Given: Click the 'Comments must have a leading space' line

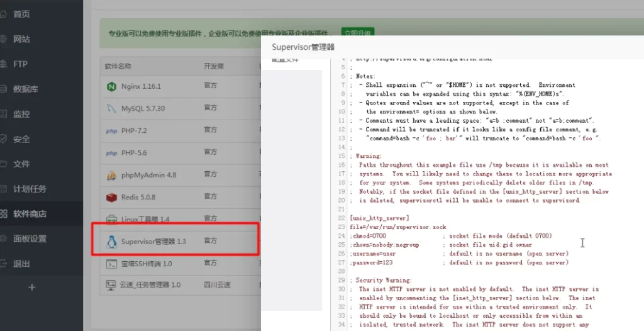Looking at the screenshot, I should pos(472,120).
